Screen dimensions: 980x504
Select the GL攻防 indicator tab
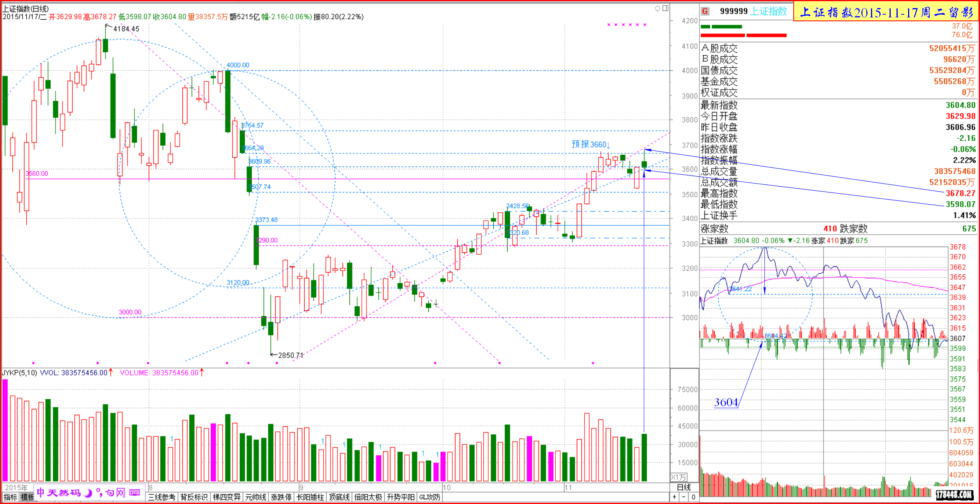pyautogui.click(x=429, y=497)
